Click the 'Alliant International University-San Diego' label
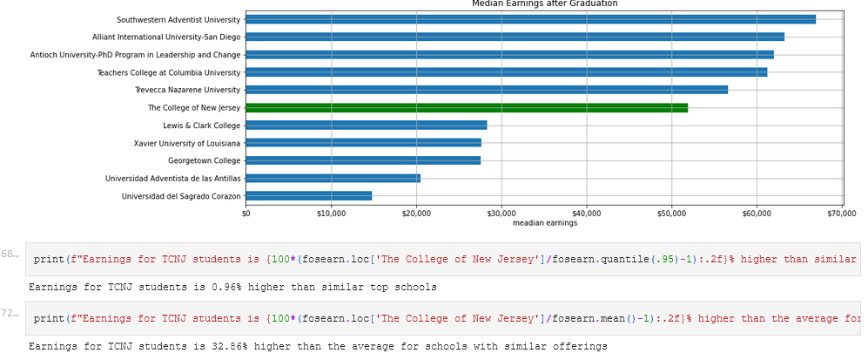 (x=166, y=37)
